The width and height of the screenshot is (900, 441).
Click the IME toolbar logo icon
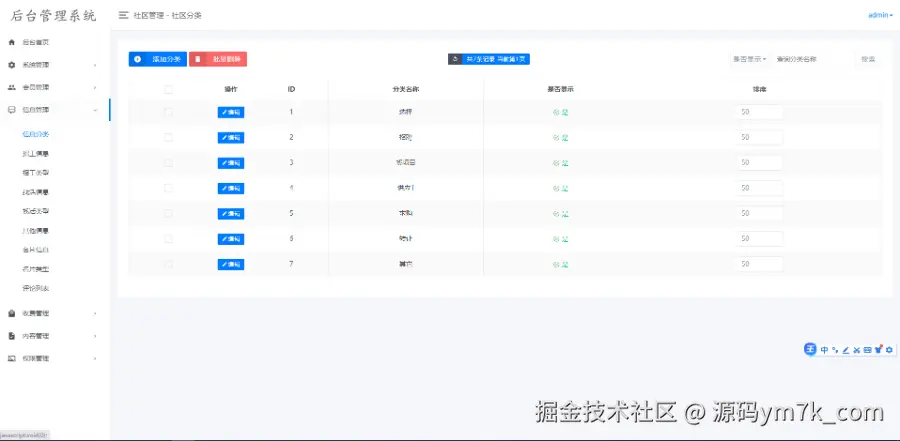pyautogui.click(x=810, y=349)
